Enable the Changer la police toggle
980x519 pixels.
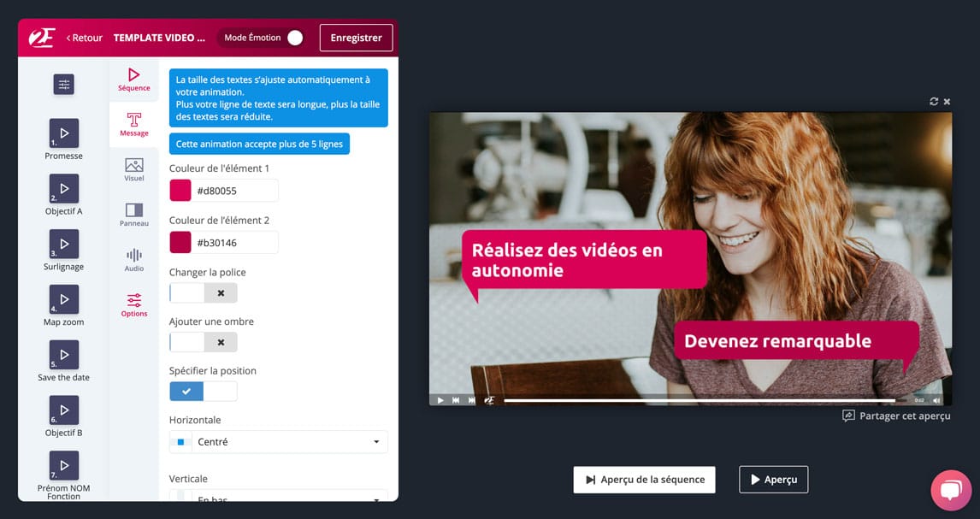coord(204,293)
